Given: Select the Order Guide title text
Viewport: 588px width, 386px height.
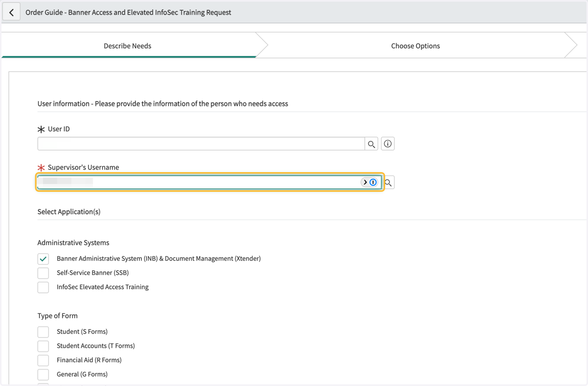Looking at the screenshot, I should tap(128, 12).
